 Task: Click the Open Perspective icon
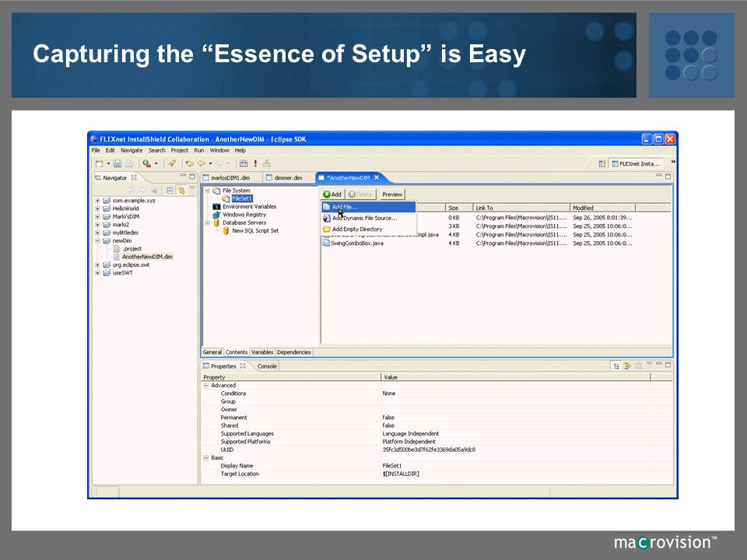tap(602, 163)
